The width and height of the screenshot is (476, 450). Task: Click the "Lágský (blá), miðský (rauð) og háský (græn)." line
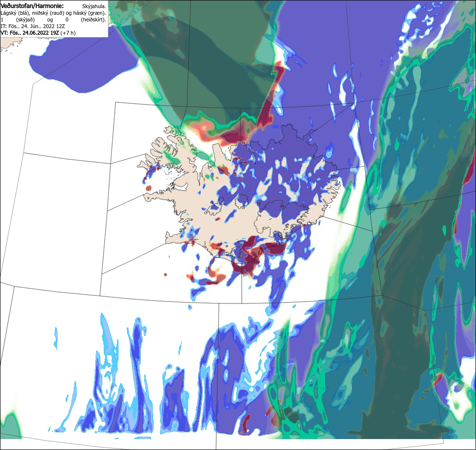click(x=53, y=13)
